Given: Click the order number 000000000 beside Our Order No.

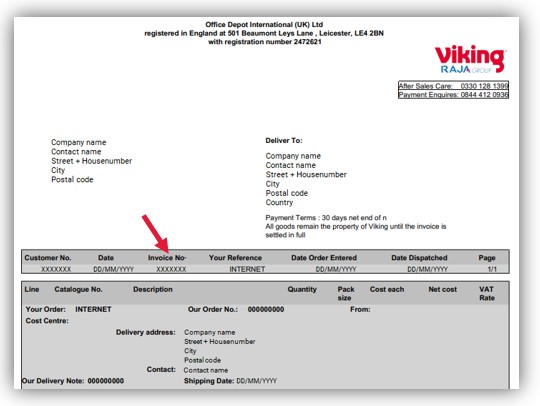Looking at the screenshot, I should click(x=266, y=309).
